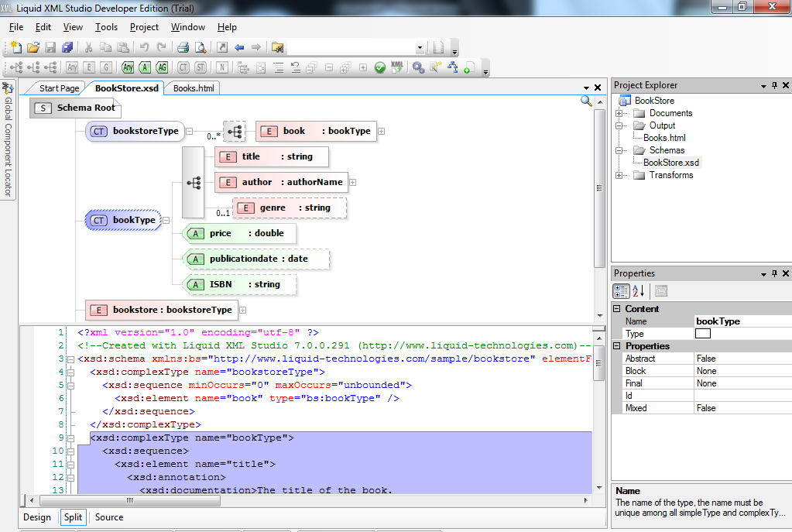This screenshot has width=792, height=532.
Task: Select the Split view tab
Action: (x=73, y=517)
